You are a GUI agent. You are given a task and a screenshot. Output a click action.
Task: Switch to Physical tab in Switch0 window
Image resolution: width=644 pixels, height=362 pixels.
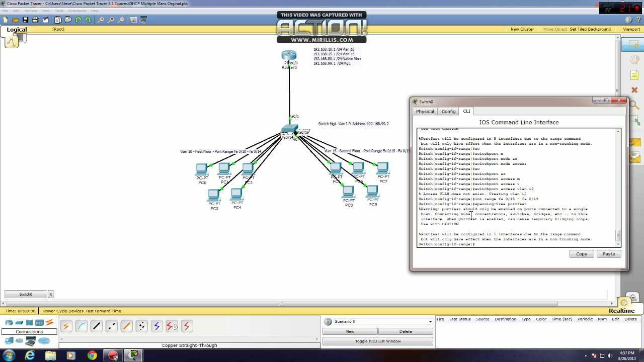(x=425, y=112)
